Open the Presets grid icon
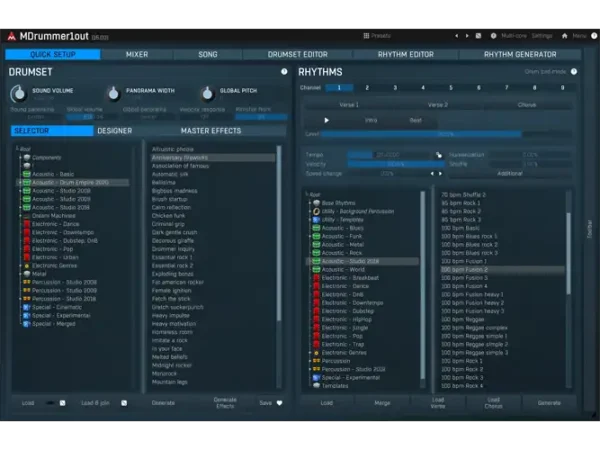Image resolution: width=600 pixels, height=450 pixels. (366, 36)
